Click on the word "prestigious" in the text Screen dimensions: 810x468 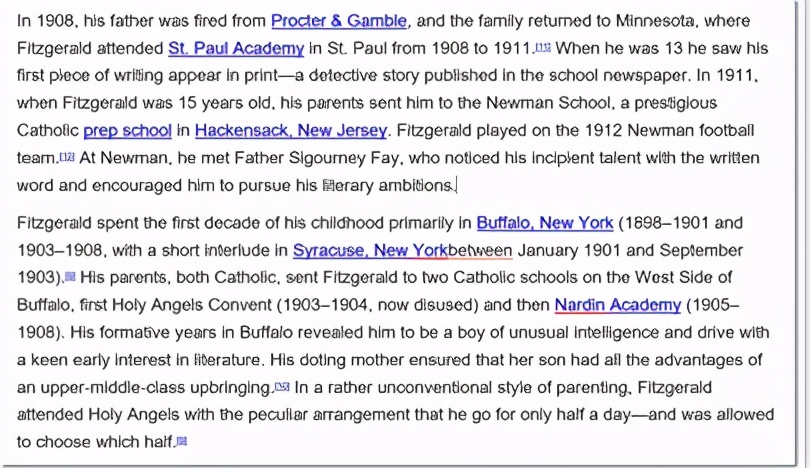675,103
